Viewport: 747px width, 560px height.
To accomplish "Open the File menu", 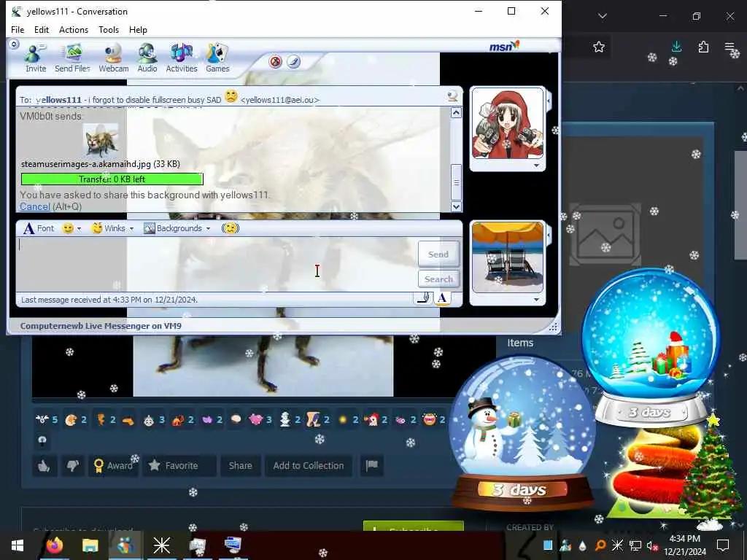I will (18, 29).
